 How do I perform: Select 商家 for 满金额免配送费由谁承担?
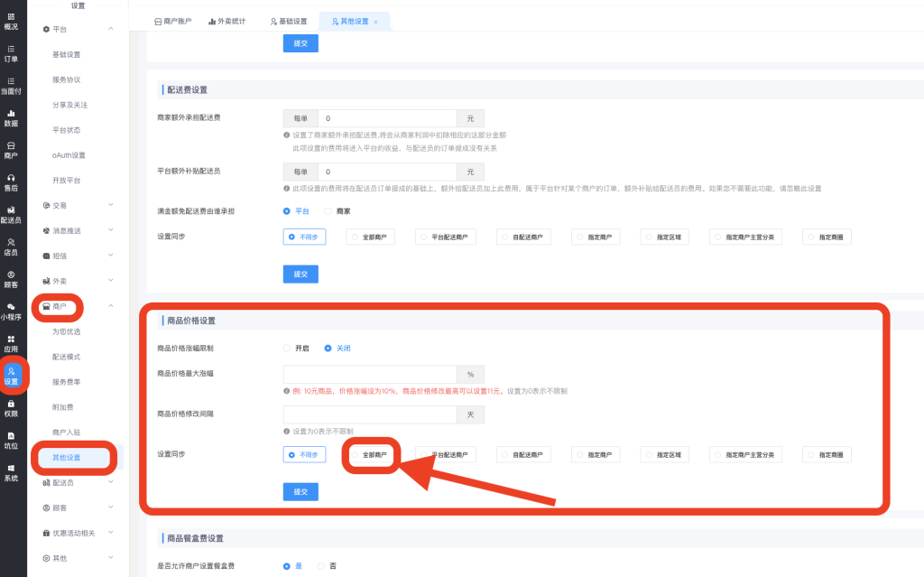[328, 210]
